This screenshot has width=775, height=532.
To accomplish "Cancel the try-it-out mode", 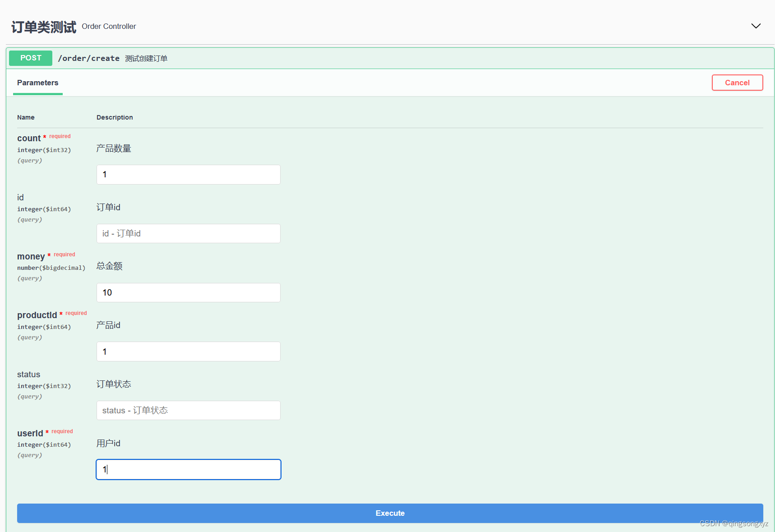I will tap(737, 83).
